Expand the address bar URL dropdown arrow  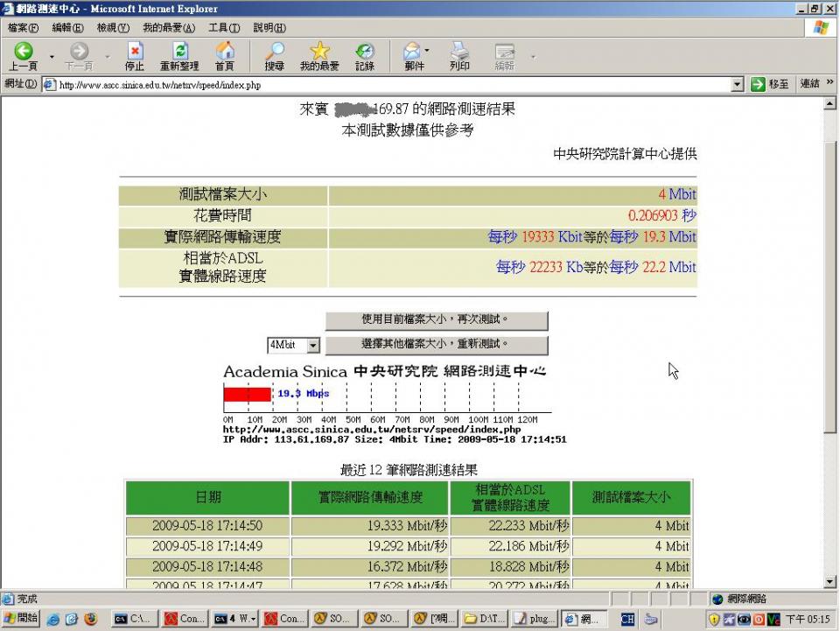[x=737, y=85]
